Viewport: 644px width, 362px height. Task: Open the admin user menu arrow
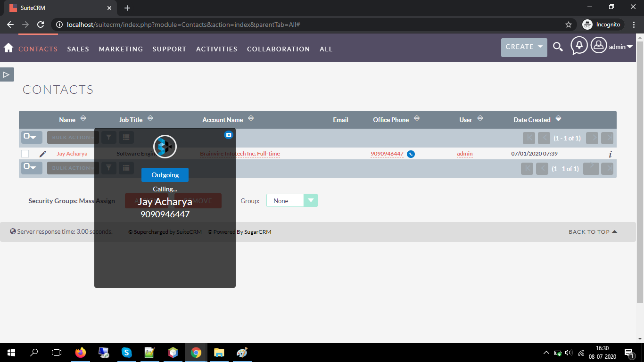[629, 47]
